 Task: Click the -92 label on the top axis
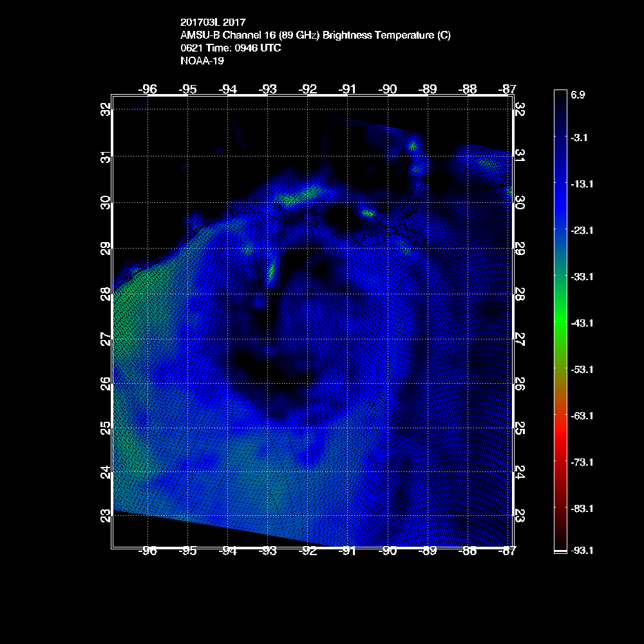coord(308,89)
